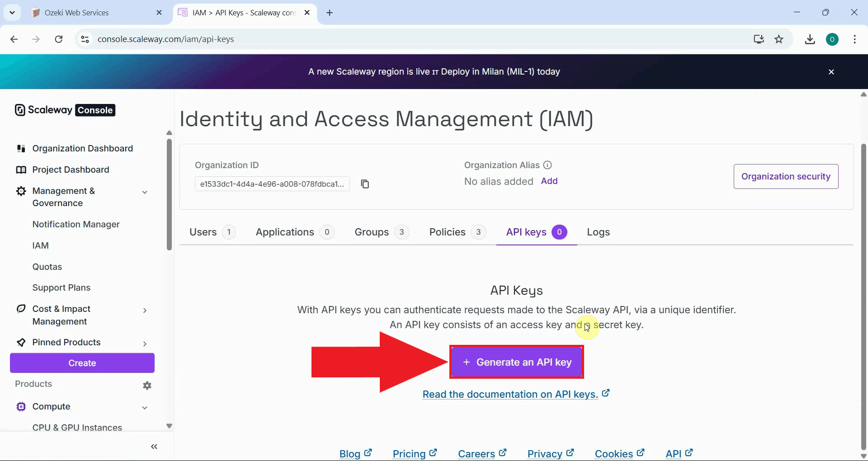The height and width of the screenshot is (461, 868).
Task: Expand the Compute section chevron
Action: tap(144, 407)
